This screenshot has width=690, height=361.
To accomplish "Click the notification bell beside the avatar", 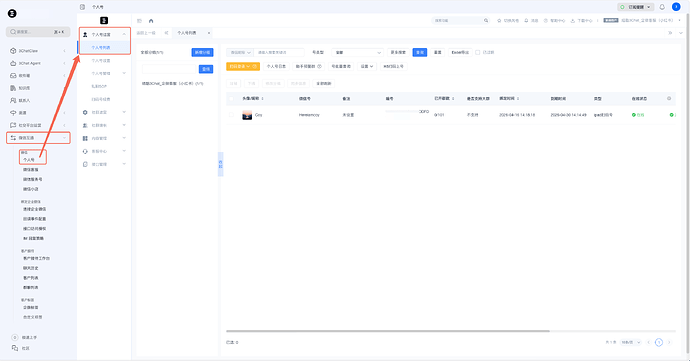I will 662,7.
